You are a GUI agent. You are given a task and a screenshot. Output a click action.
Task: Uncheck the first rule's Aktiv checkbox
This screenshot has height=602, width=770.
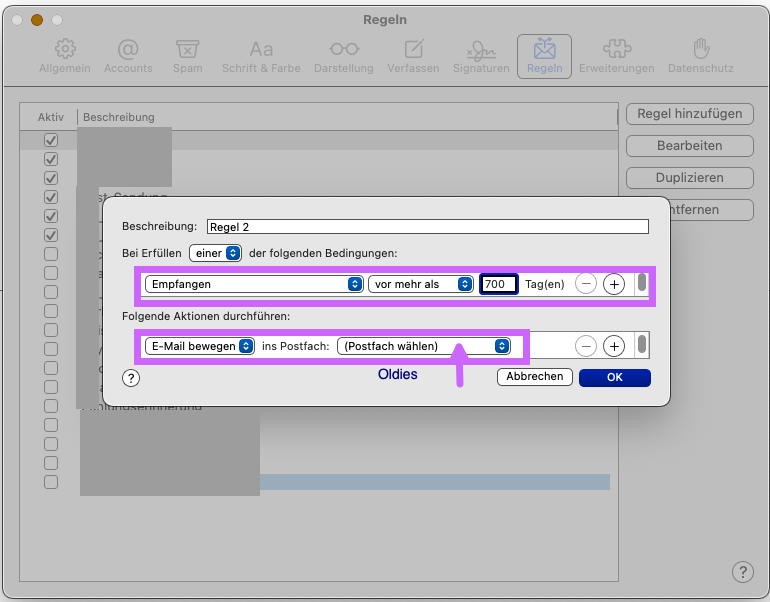[x=51, y=141]
